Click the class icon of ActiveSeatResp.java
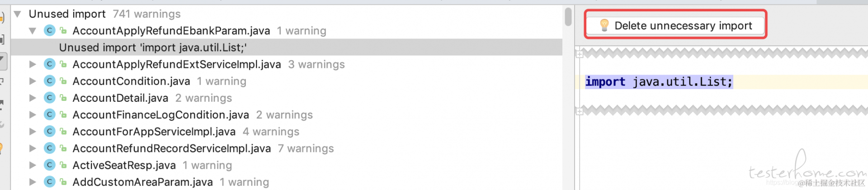The height and width of the screenshot is (190, 868). [x=50, y=165]
